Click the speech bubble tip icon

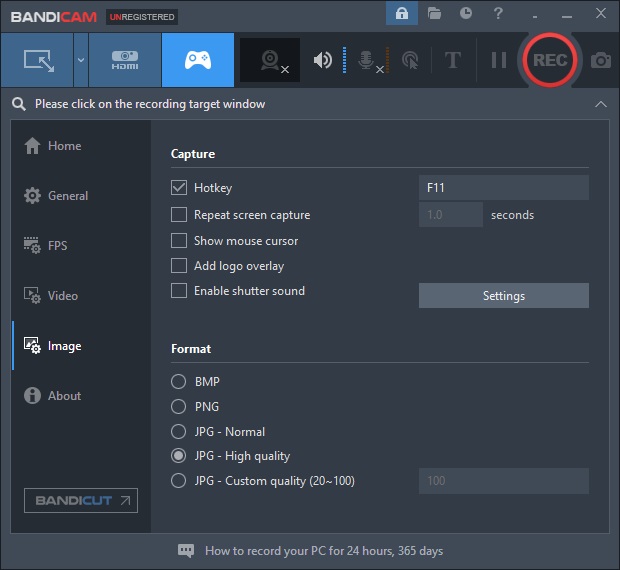[x=186, y=551]
